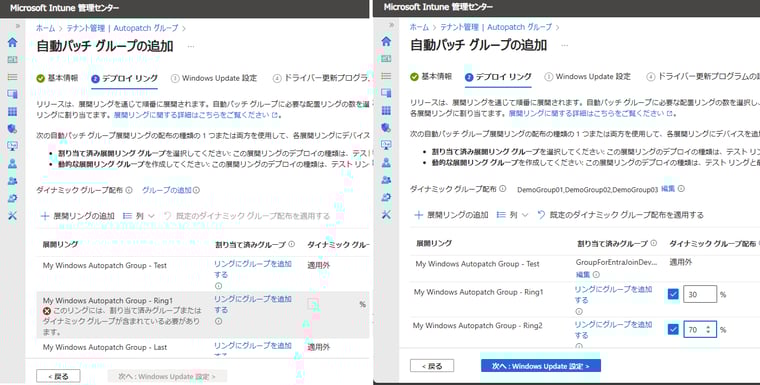Image resolution: width=760 pixels, height=385 pixels.
Task: Open ellipsis menu beside left window title
Action: click(x=191, y=47)
